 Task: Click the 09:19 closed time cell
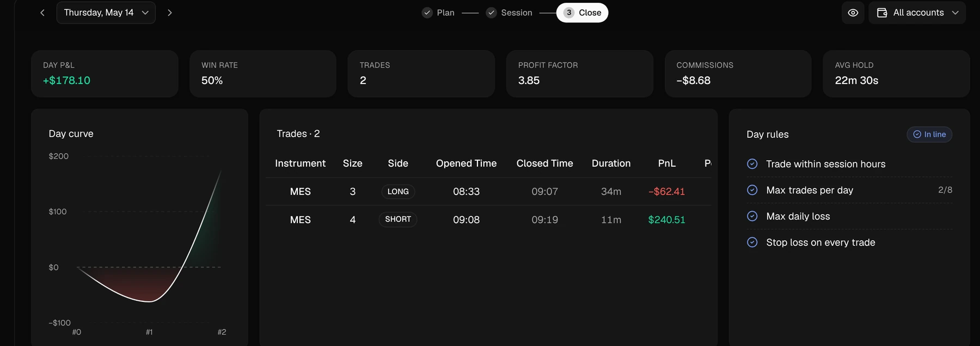pos(544,220)
